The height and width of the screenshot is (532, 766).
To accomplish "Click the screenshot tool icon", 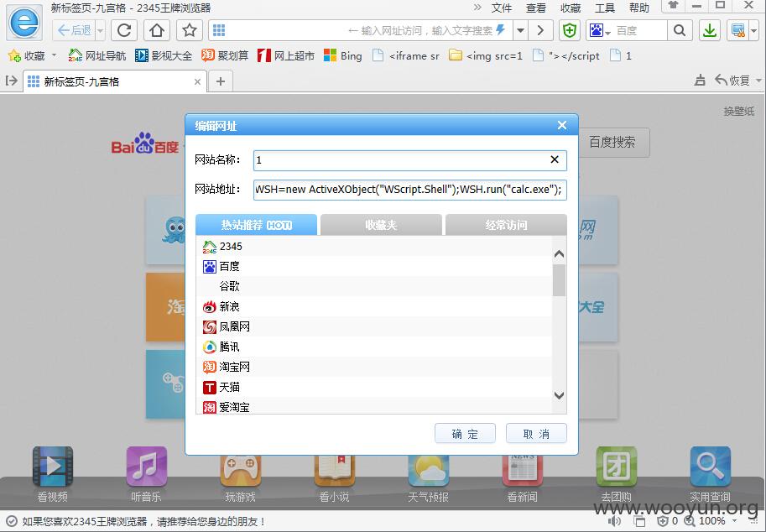I will pyautogui.click(x=737, y=30).
